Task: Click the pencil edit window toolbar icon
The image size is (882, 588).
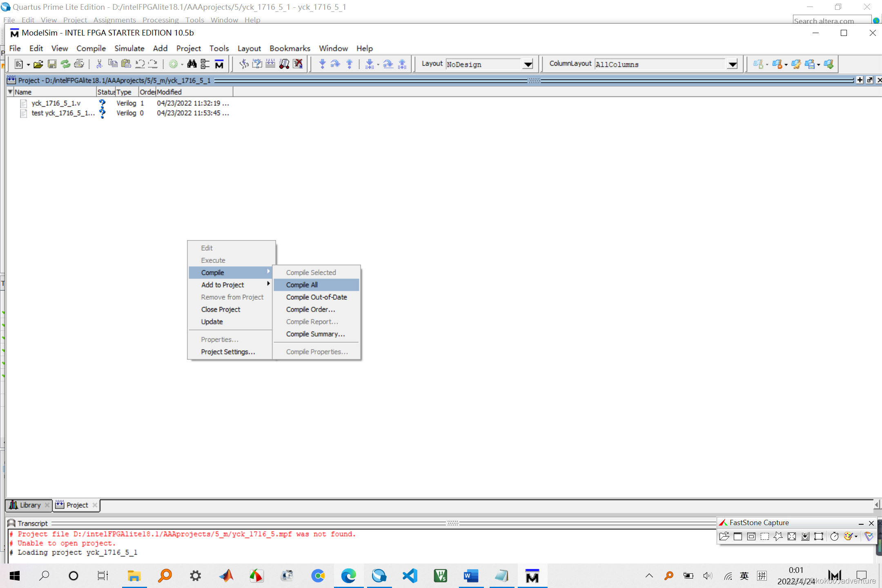Action: click(796, 64)
